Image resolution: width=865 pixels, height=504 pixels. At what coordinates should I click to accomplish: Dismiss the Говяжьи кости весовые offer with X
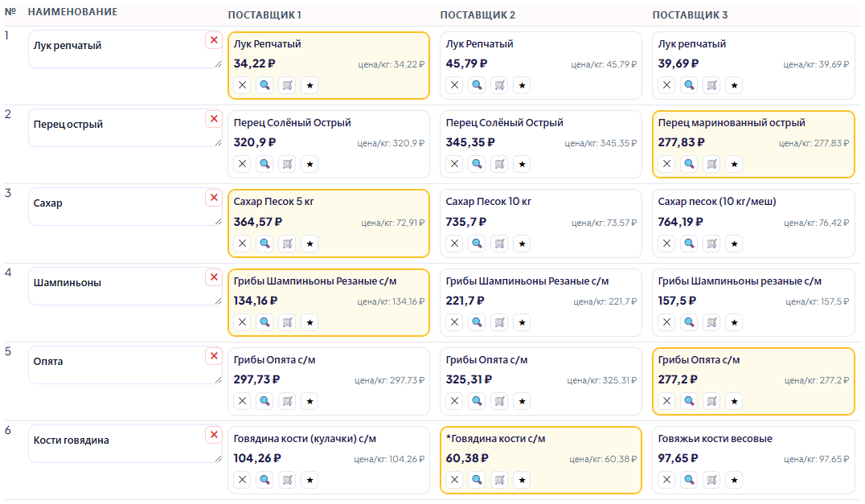pos(666,481)
